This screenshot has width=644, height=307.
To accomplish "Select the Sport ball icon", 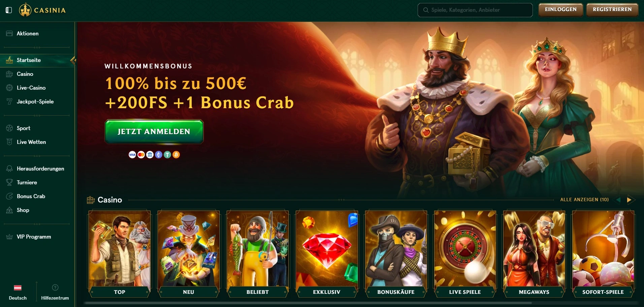I will coord(9,128).
